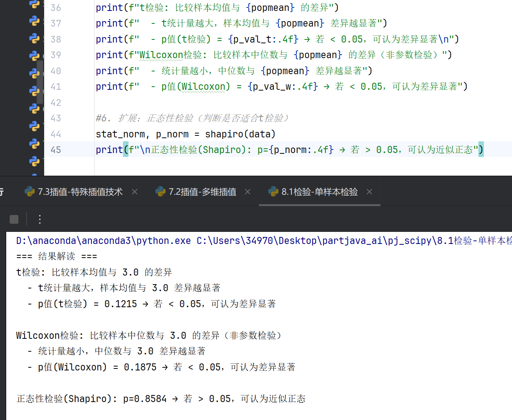512x420 pixels.
Task: Set a breakpoint at line number 39
Action: coord(56,55)
